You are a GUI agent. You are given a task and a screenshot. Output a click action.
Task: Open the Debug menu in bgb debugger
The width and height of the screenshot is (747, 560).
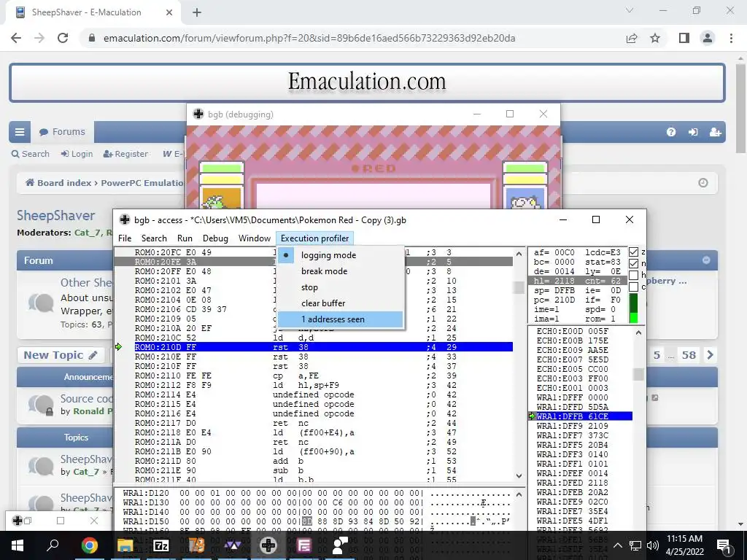coord(215,238)
